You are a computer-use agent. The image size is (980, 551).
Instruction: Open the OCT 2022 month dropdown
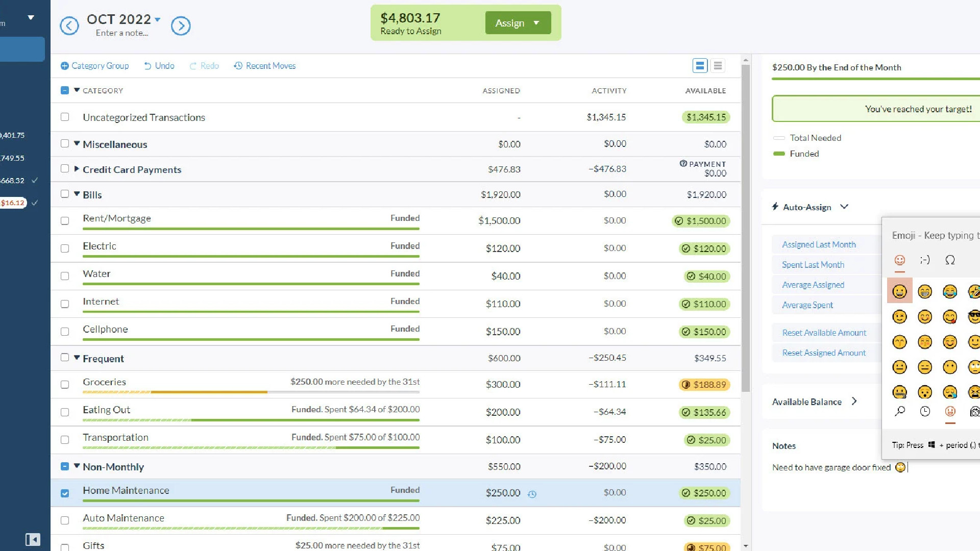pyautogui.click(x=122, y=19)
